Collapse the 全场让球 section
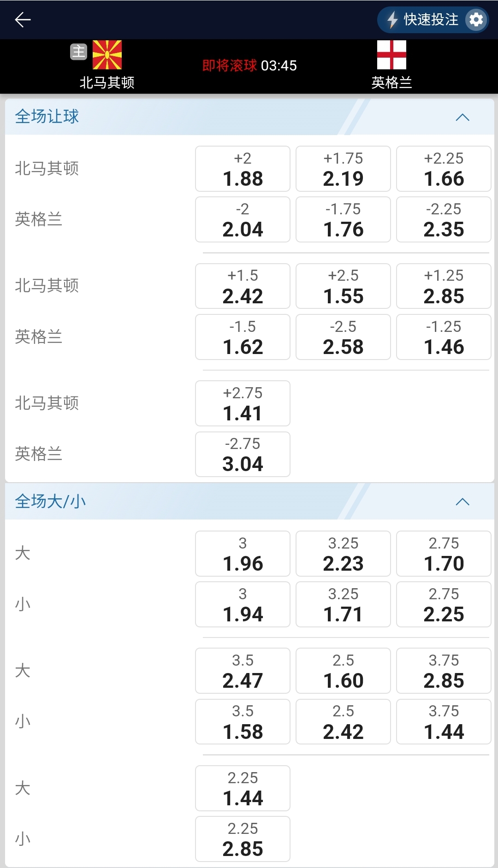 pos(462,117)
